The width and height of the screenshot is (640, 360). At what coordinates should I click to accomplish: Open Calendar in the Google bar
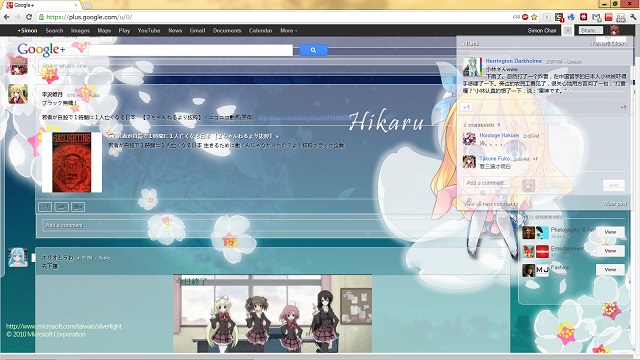[260, 31]
